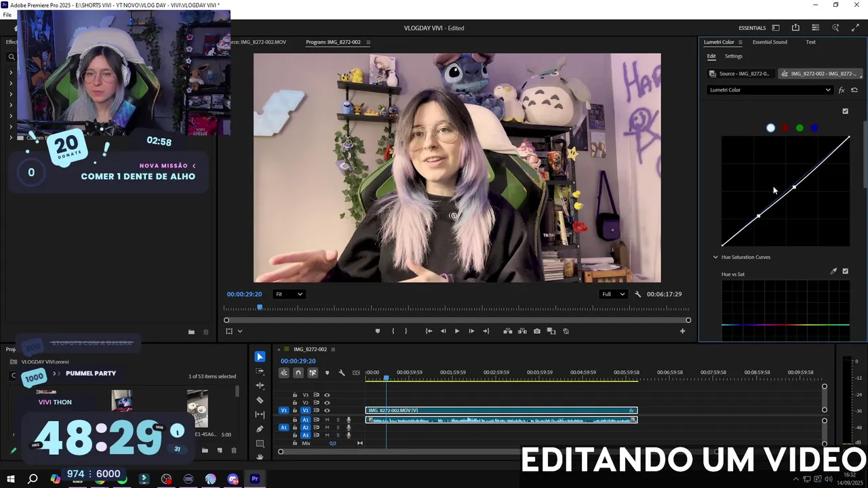Step forward one frame
The image size is (868, 488).
pyautogui.click(x=471, y=331)
